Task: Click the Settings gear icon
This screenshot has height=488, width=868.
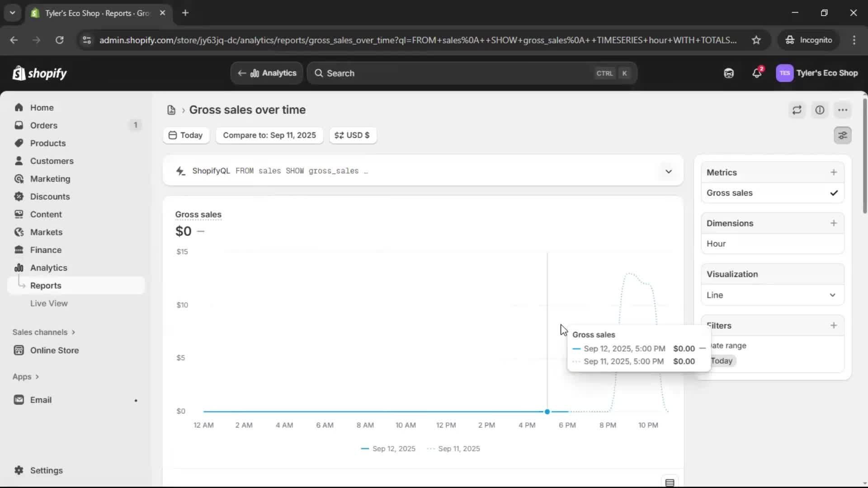Action: [x=19, y=470]
